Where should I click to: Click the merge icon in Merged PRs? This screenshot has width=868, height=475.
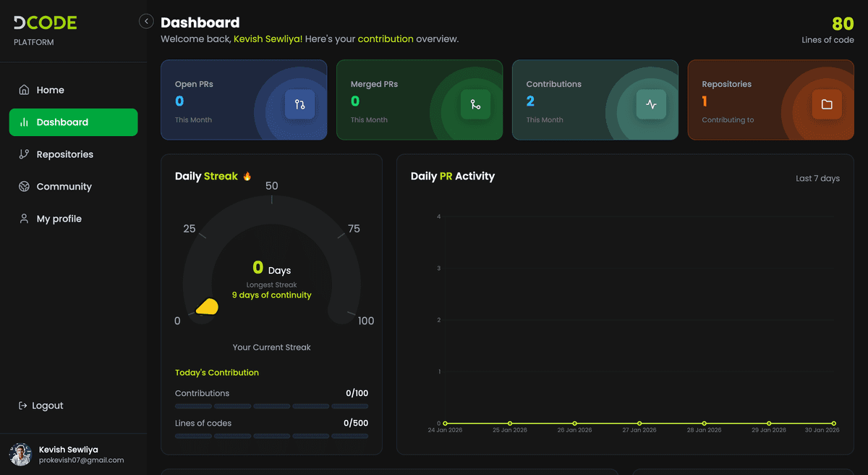point(475,104)
